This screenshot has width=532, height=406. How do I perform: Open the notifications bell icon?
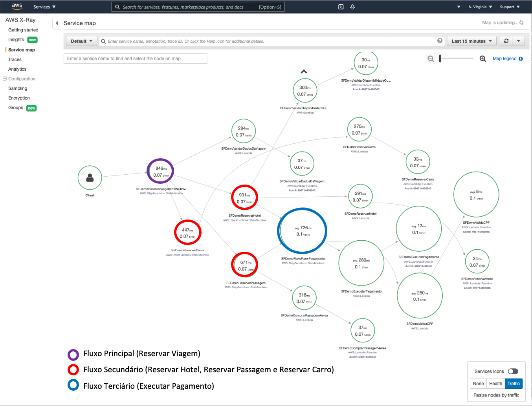(x=352, y=7)
